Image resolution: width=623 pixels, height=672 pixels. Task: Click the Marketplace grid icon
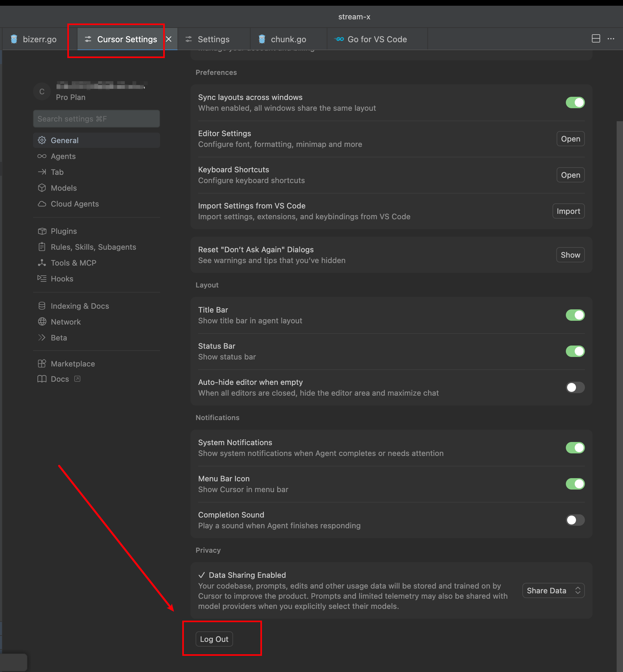[42, 364]
